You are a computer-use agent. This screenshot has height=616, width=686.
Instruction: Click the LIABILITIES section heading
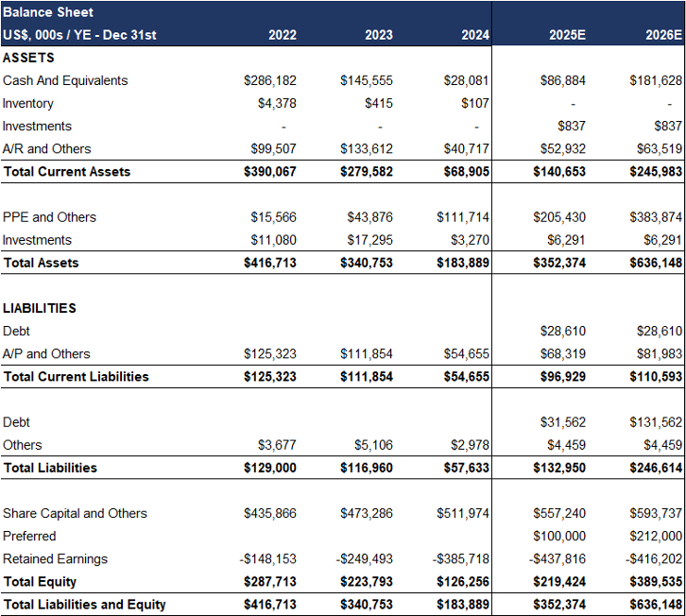click(40, 308)
